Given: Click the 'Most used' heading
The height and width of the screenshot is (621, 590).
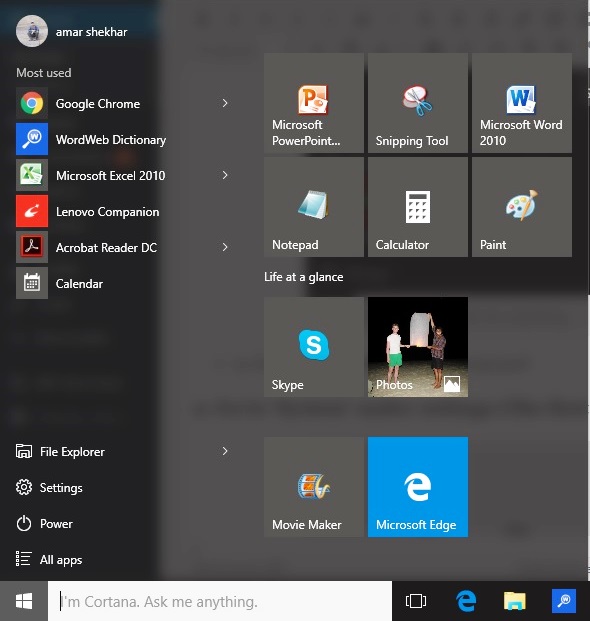Looking at the screenshot, I should pos(44,73).
